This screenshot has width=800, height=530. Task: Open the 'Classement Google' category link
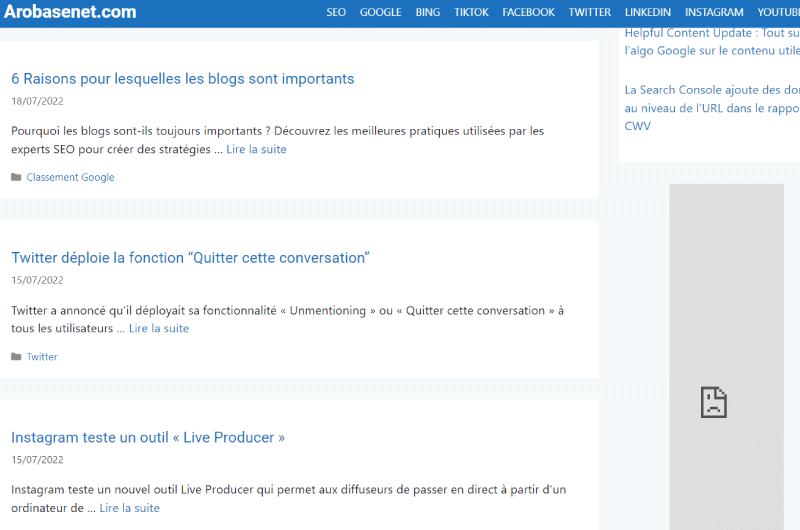(70, 178)
